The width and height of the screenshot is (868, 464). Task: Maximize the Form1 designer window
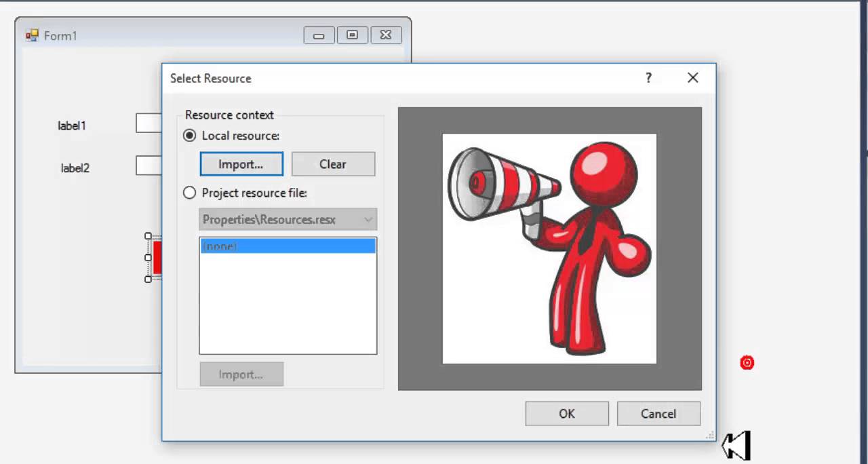pos(352,35)
